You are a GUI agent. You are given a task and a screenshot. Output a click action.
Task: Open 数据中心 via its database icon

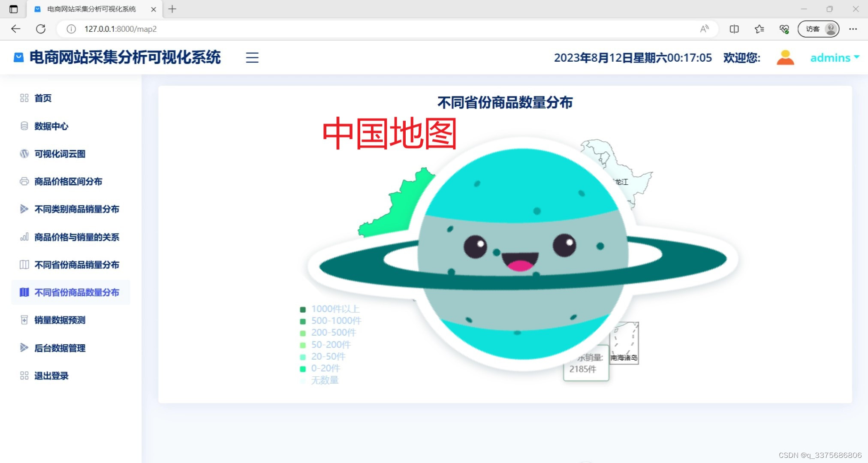tap(24, 126)
